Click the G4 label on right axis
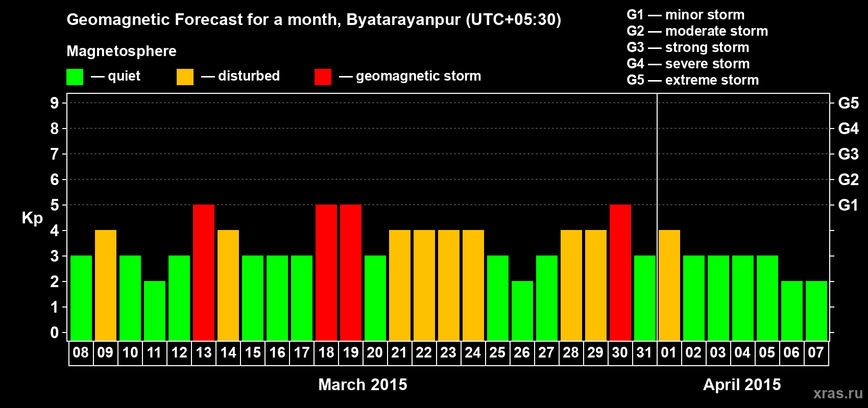The image size is (868, 408). click(x=848, y=129)
